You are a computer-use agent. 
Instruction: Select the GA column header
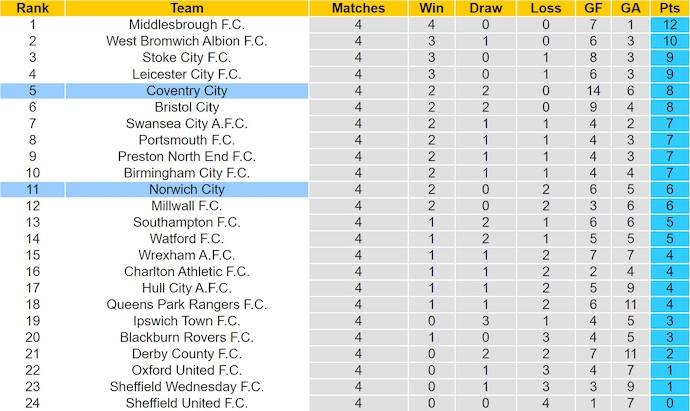(x=631, y=8)
